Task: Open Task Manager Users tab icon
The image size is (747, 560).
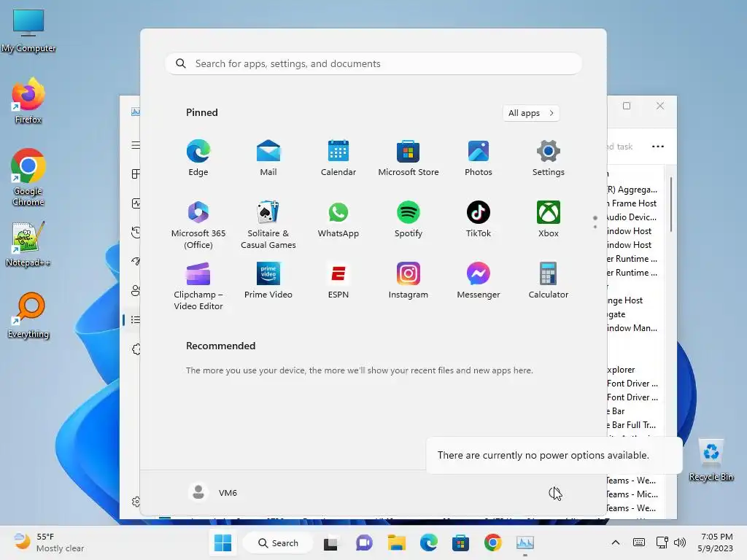Action: click(x=136, y=290)
